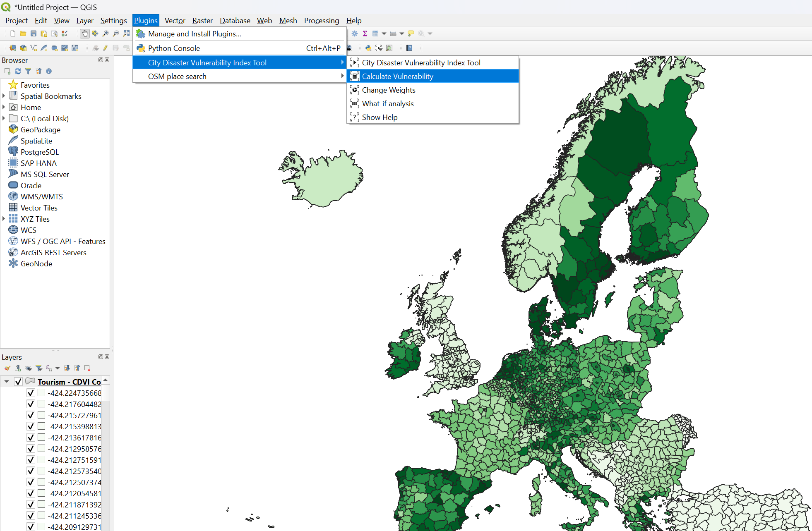
Task: Select the WMS/WMTS browser entry
Action: 42,196
